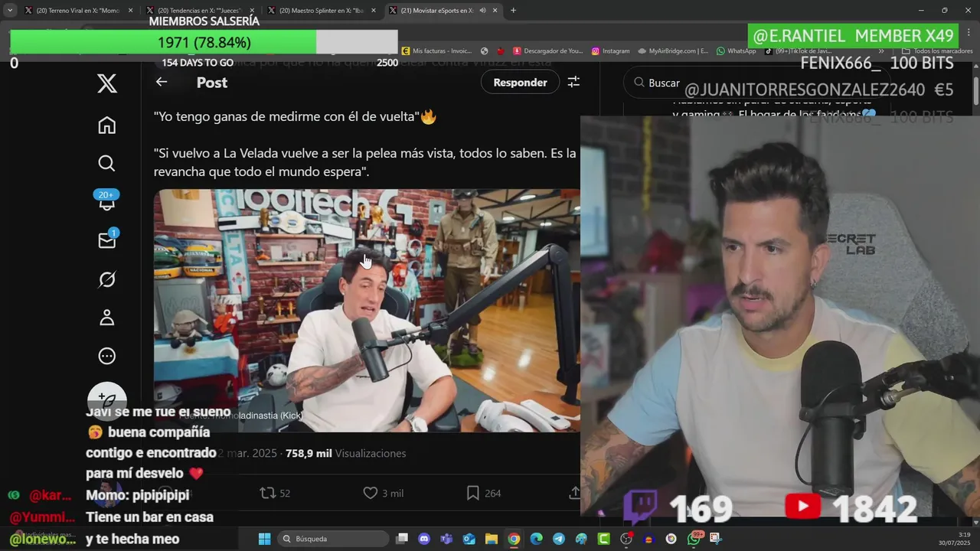980x551 pixels.
Task: Open the Windows Start menu
Action: [264, 539]
